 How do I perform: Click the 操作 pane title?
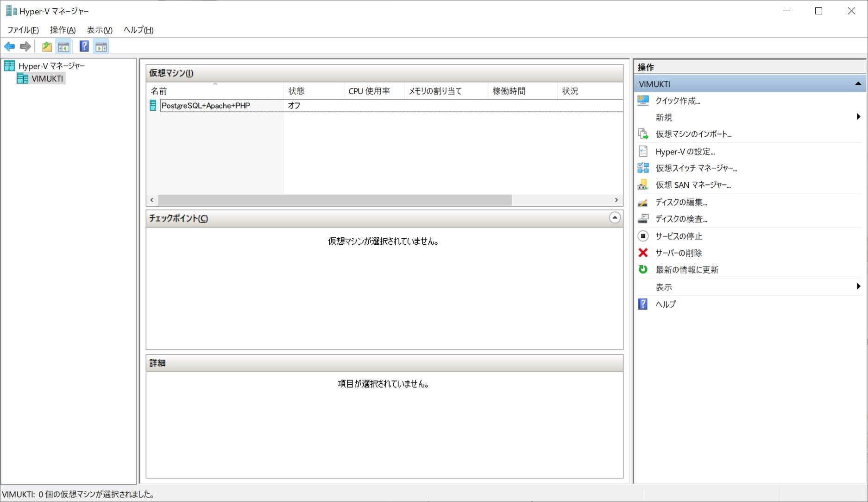click(646, 67)
